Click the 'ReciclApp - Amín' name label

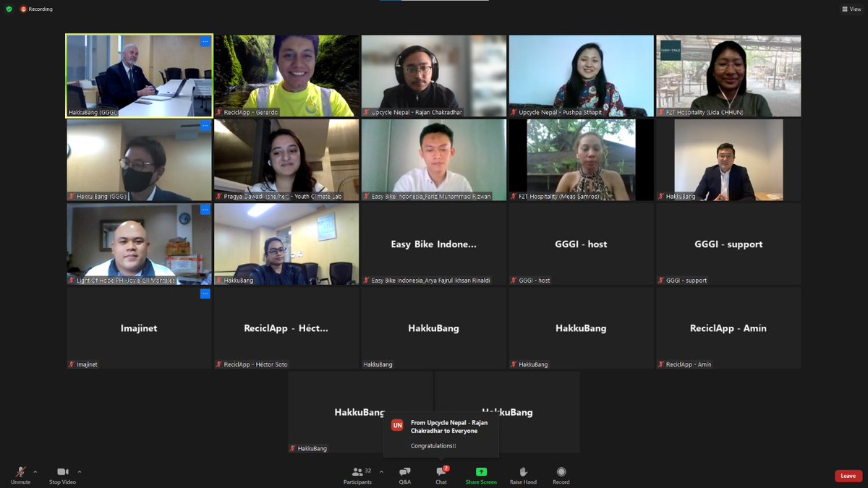[x=689, y=364]
